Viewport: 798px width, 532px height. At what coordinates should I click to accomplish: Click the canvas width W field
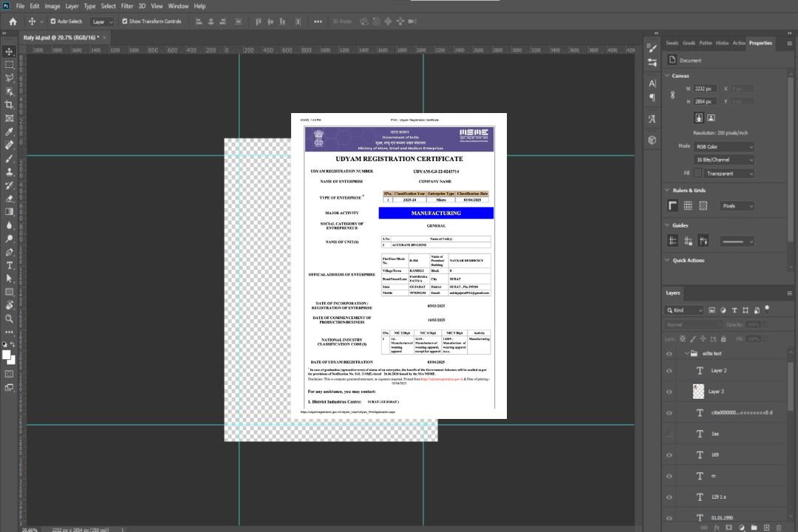(x=705, y=89)
